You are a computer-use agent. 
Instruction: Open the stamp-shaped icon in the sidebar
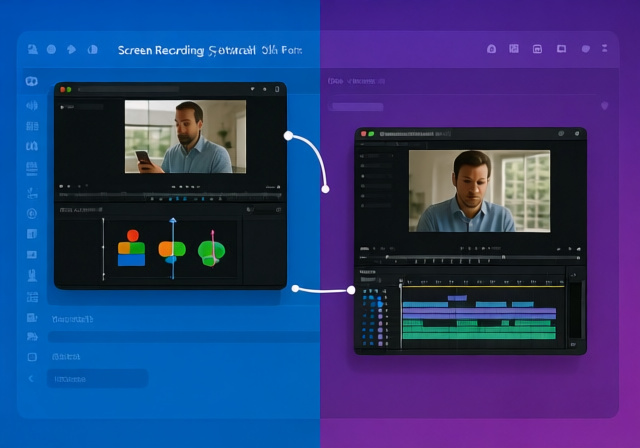(32, 276)
